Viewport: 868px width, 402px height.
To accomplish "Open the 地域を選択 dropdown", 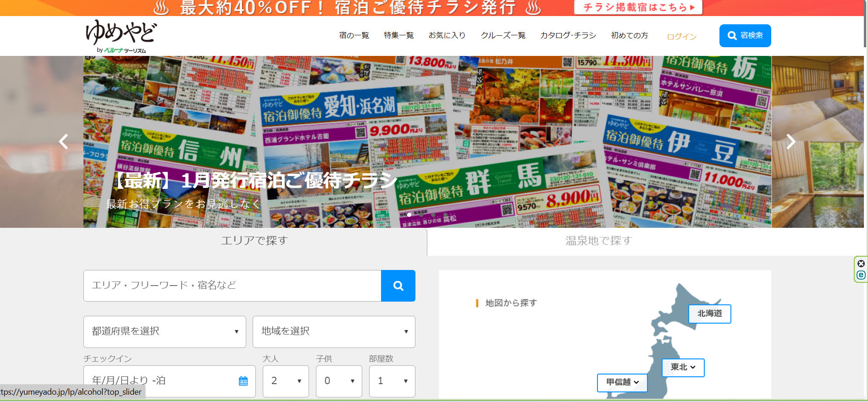I will (333, 331).
